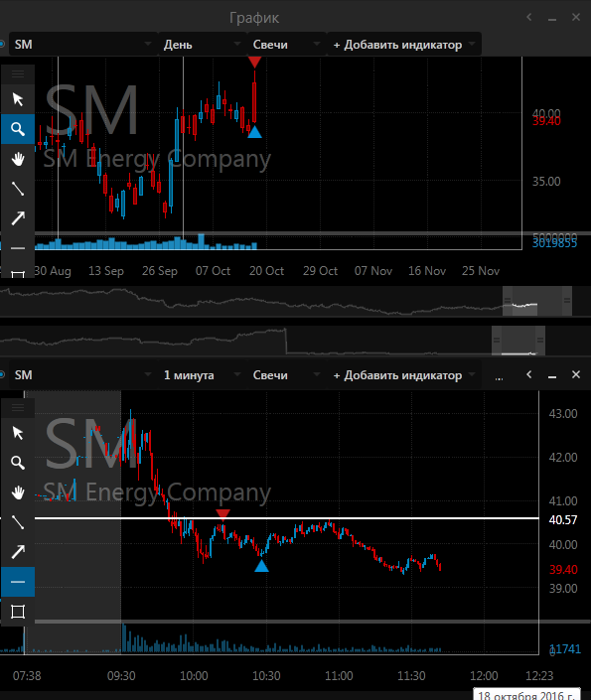Click the back chevron in minute chart header

coord(528,374)
